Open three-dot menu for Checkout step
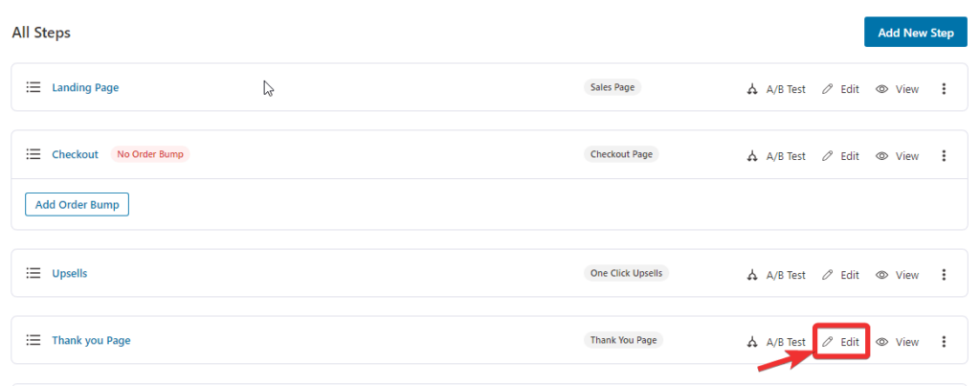Screen dimensions: 980x386 pyautogui.click(x=944, y=156)
